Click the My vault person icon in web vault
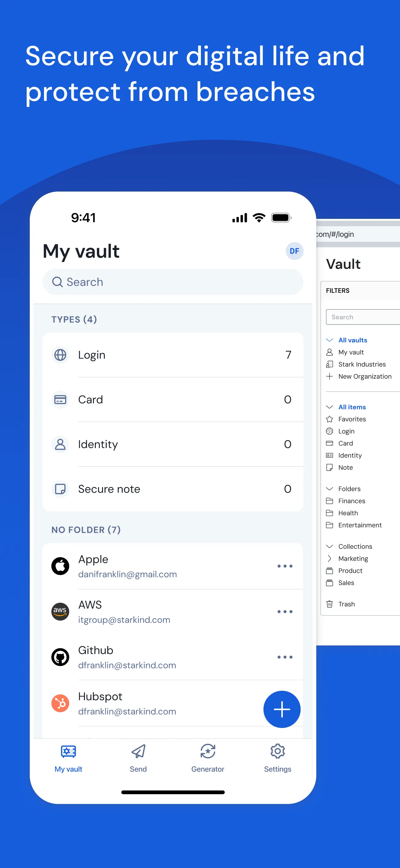Viewport: 400px width, 868px height. point(330,352)
